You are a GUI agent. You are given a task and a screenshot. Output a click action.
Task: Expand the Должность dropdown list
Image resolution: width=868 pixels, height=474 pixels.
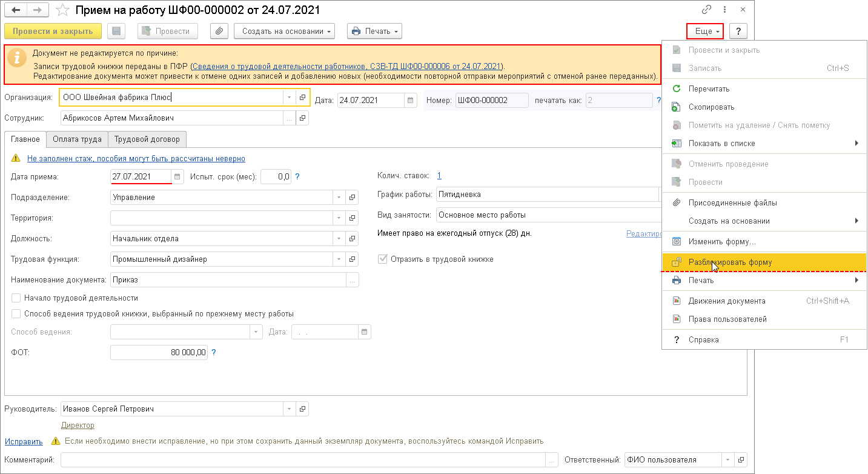pyautogui.click(x=339, y=238)
